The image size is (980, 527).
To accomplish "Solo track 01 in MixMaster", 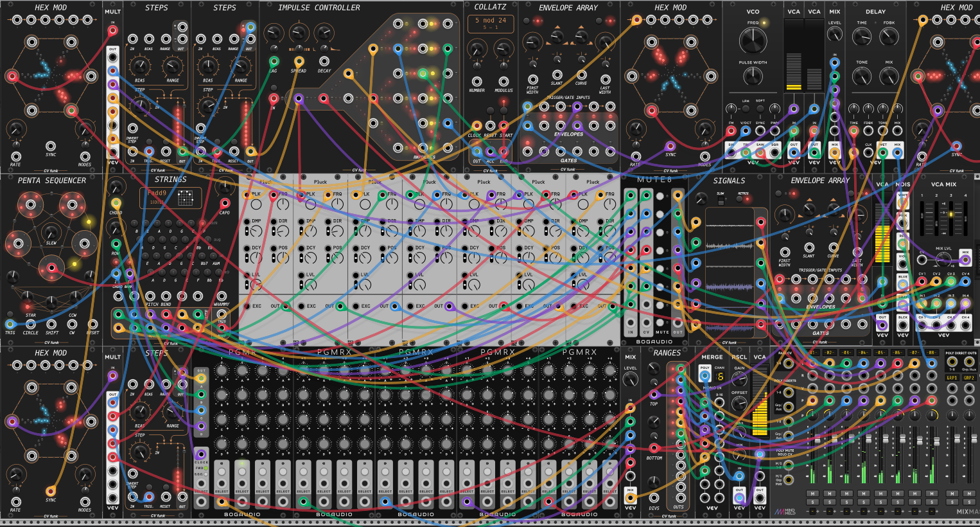I will [x=812, y=502].
